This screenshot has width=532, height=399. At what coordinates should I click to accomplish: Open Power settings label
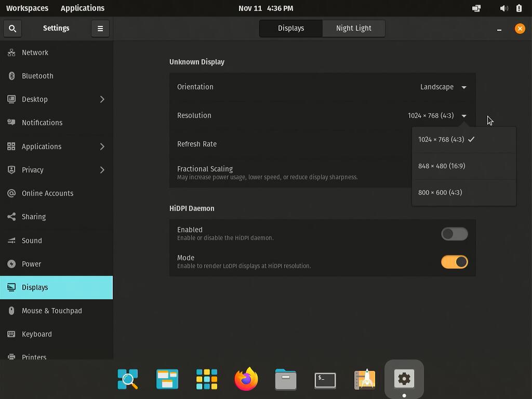point(31,264)
